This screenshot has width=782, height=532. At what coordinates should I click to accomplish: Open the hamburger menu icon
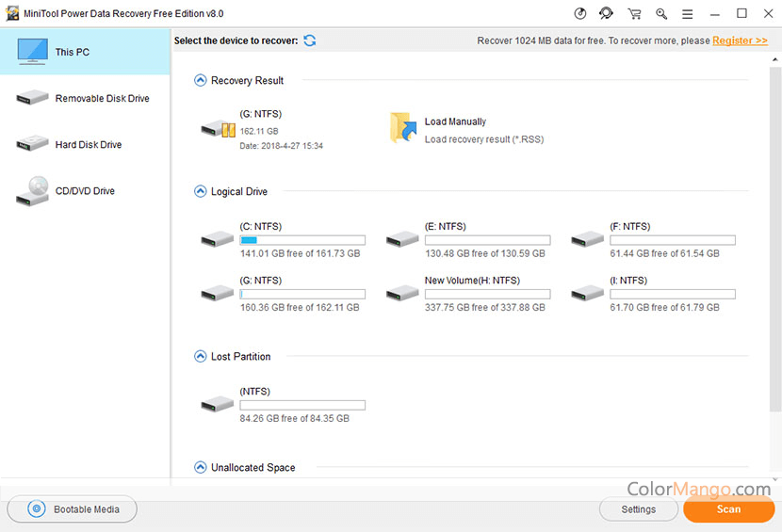(x=688, y=14)
